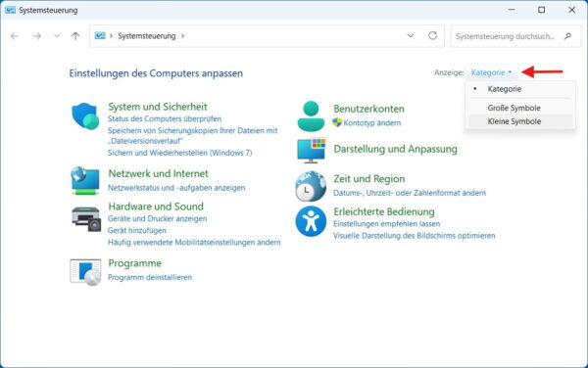Click the Darstellung und Anpassung monitor icon
588x368 pixels.
tap(312, 150)
